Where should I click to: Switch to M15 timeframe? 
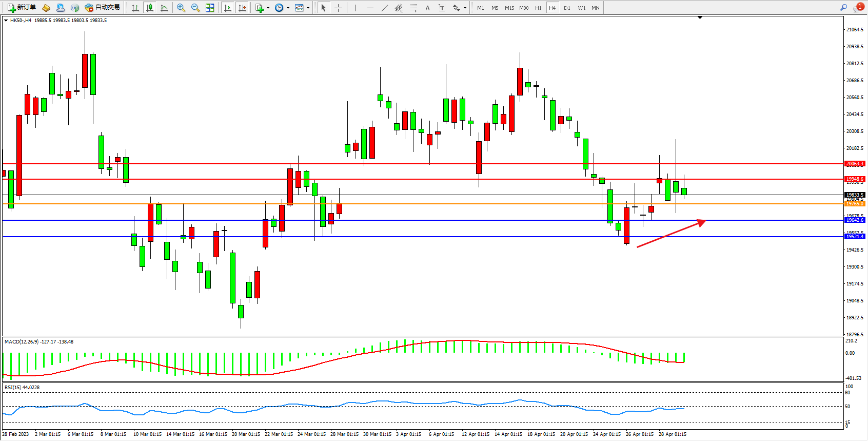point(509,8)
